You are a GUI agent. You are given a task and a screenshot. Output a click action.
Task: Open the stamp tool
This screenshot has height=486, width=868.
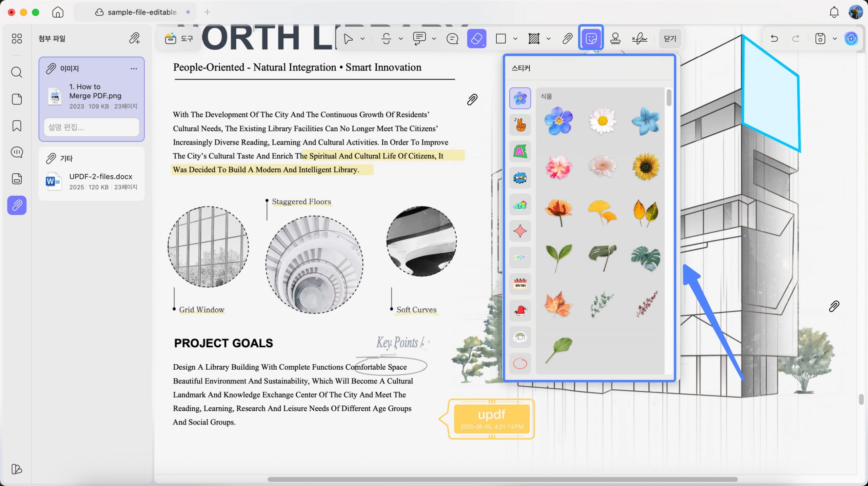(x=615, y=39)
